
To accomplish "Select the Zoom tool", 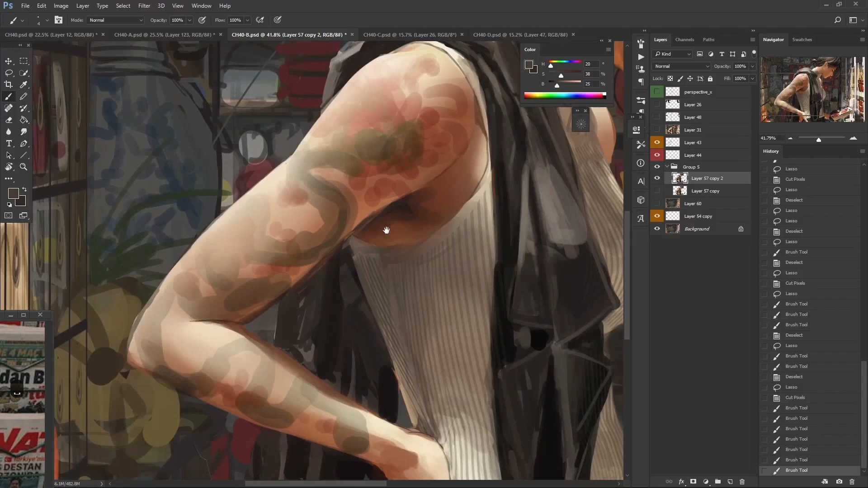I will pos(24,167).
